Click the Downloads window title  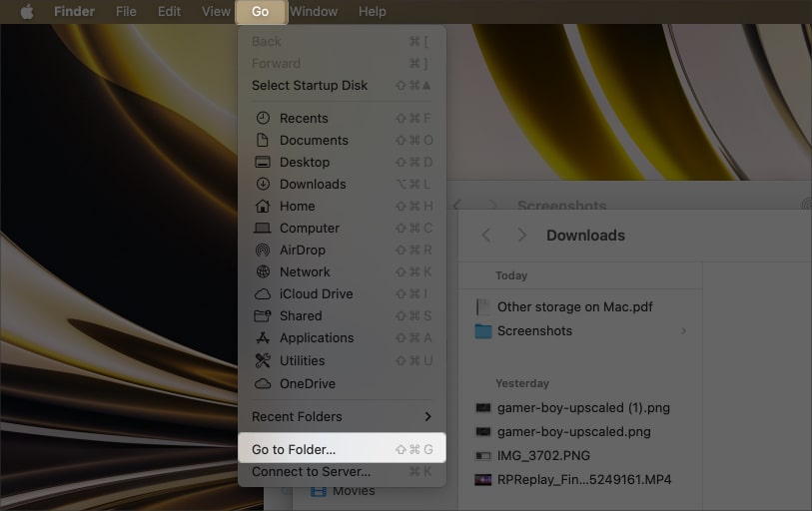585,236
